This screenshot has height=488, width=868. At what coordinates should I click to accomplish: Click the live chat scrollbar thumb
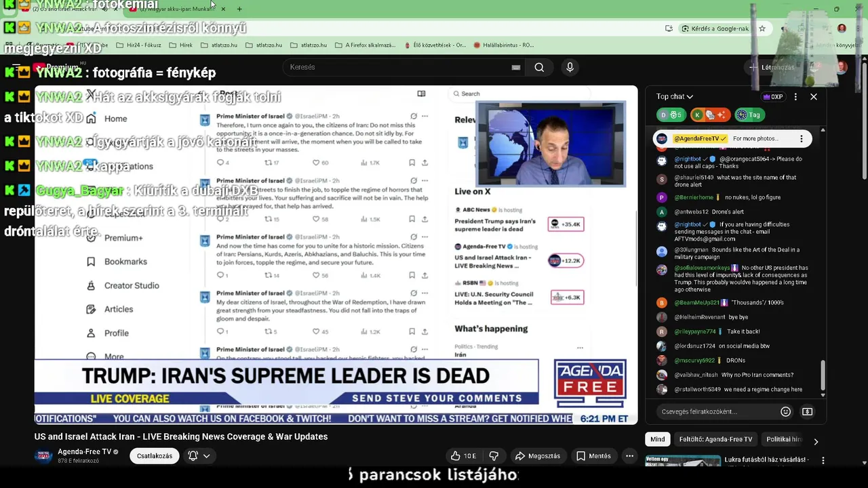pyautogui.click(x=823, y=374)
